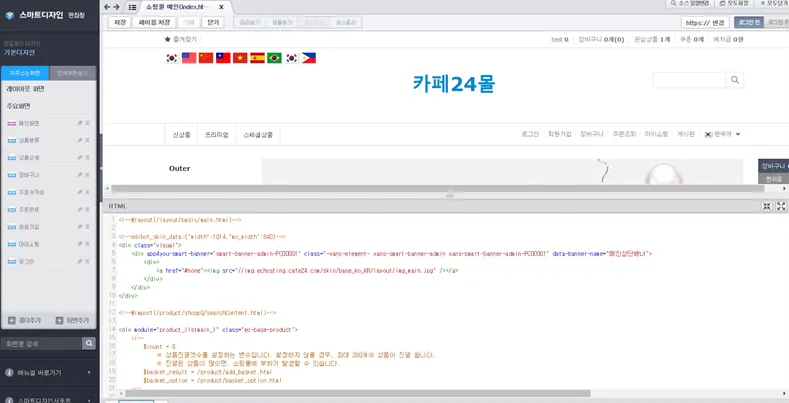Open the 주문서작성 screen in the sidebar
789x403 pixels.
tap(32, 192)
